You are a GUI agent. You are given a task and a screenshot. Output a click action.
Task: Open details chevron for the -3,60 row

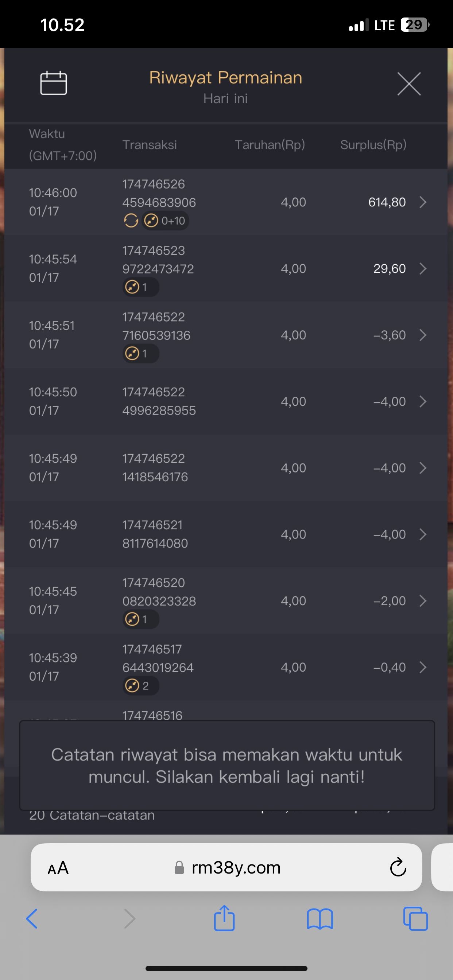click(423, 335)
